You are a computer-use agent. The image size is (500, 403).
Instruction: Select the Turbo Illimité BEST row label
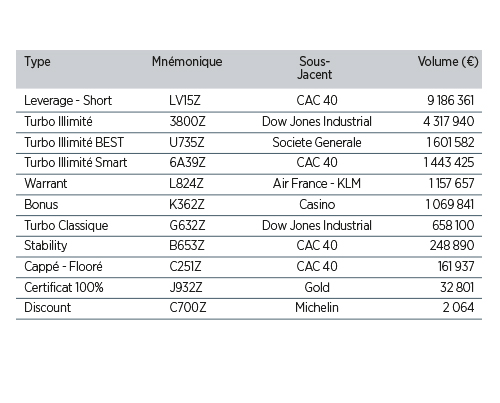(74, 142)
